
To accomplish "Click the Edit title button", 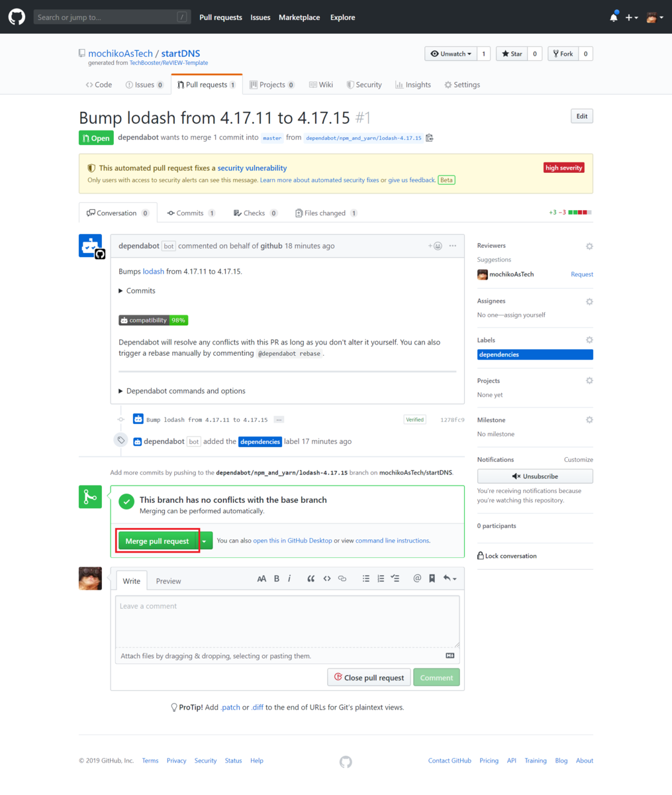I will (582, 117).
